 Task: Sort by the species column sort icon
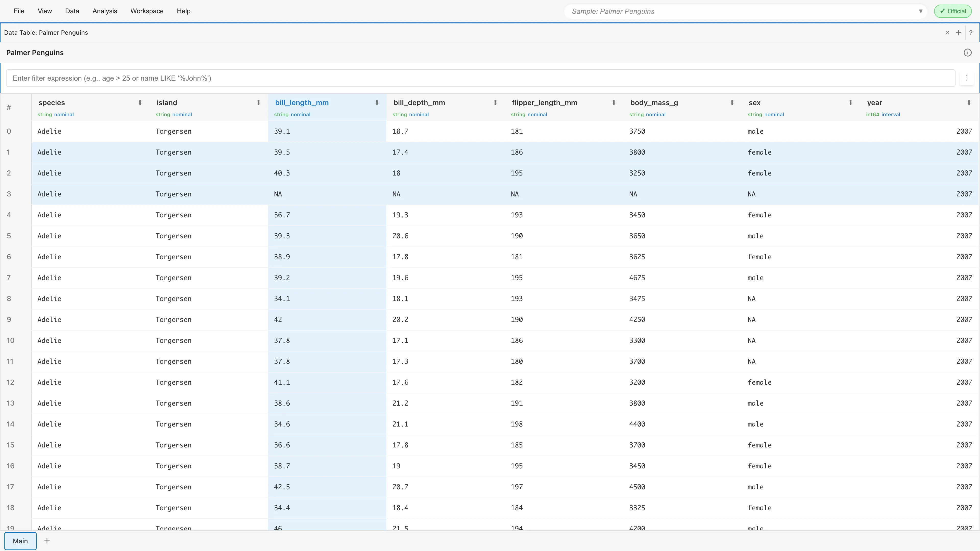[140, 103]
